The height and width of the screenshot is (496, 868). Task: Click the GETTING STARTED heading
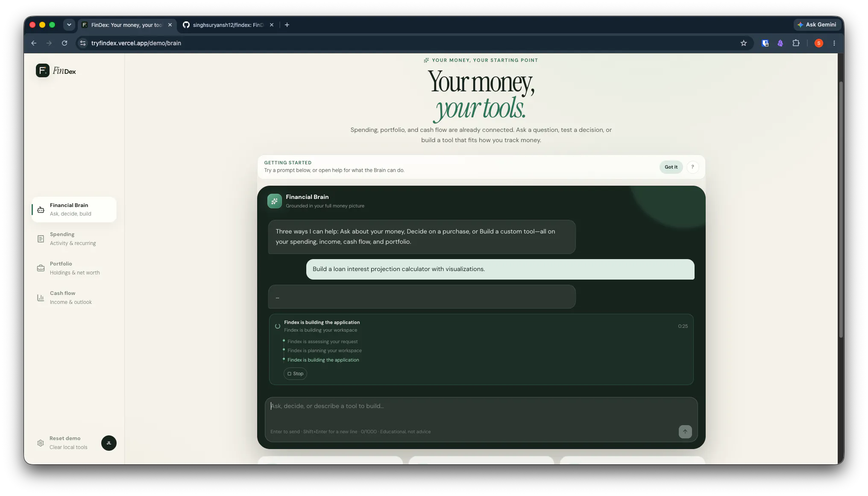tap(288, 163)
